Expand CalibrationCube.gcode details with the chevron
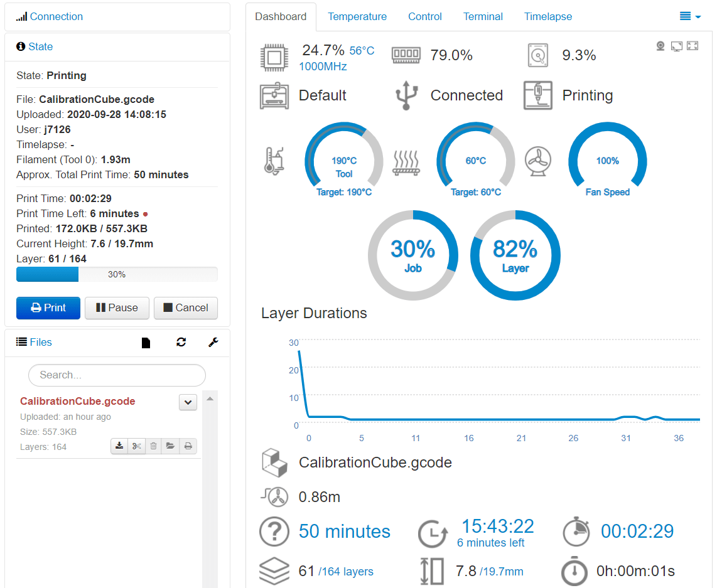This screenshot has width=722, height=588. point(188,402)
